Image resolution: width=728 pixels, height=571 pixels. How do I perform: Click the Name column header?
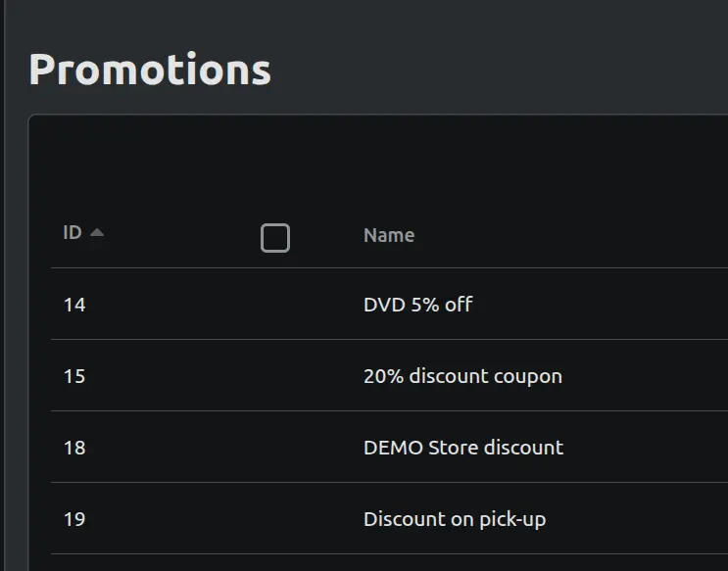tap(389, 235)
